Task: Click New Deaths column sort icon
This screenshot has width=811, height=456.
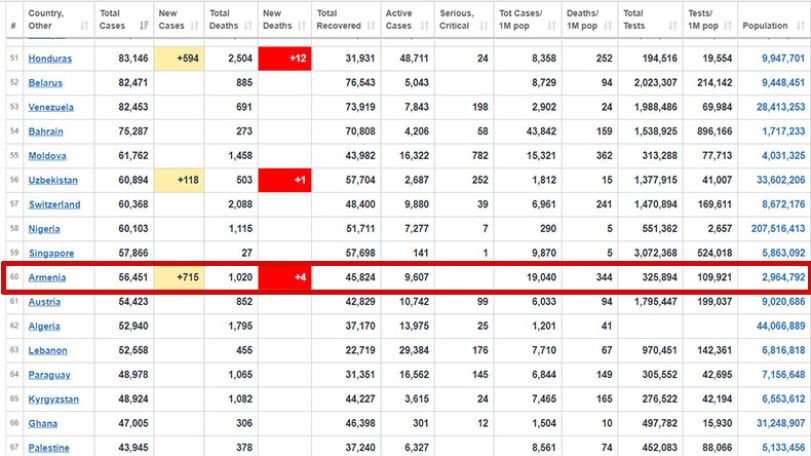Action: click(x=302, y=25)
